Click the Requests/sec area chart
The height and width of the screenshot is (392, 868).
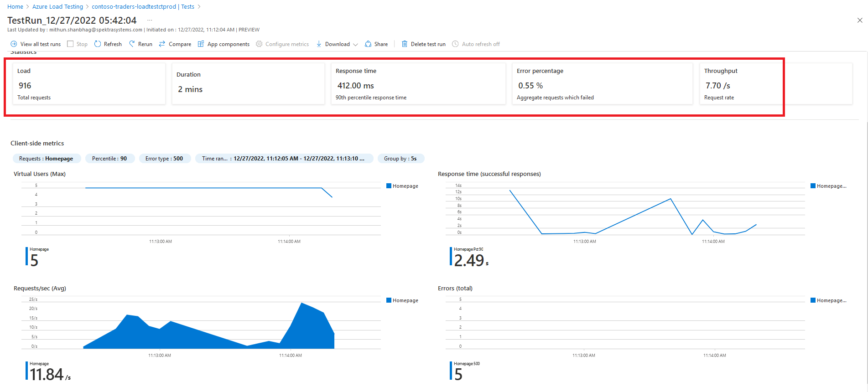[x=201, y=324]
